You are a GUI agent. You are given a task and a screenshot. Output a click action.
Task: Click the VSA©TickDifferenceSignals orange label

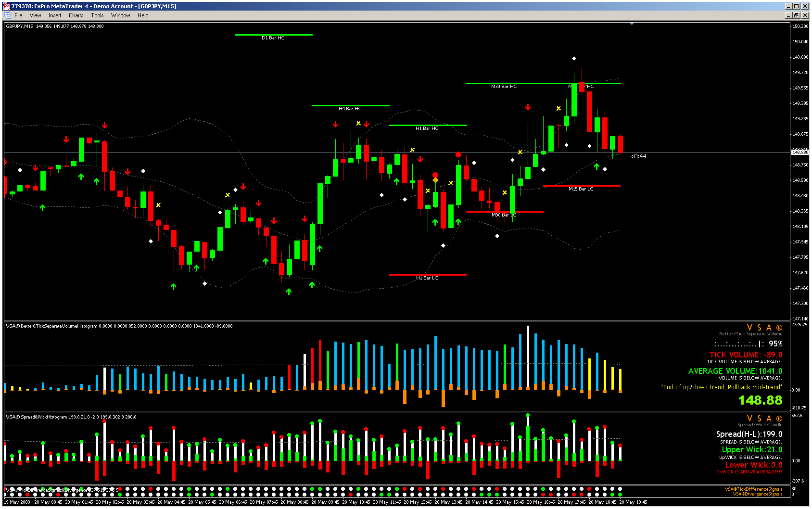coord(753,489)
